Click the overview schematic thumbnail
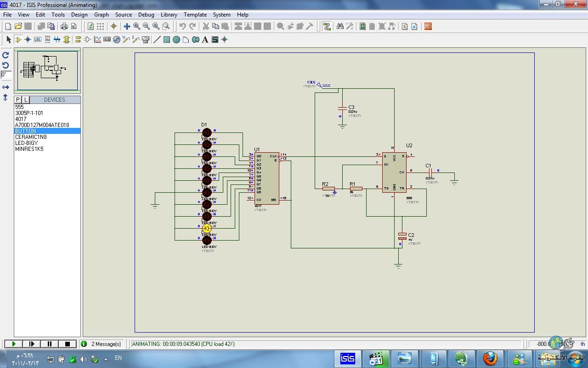The width and height of the screenshot is (588, 368). click(x=47, y=70)
